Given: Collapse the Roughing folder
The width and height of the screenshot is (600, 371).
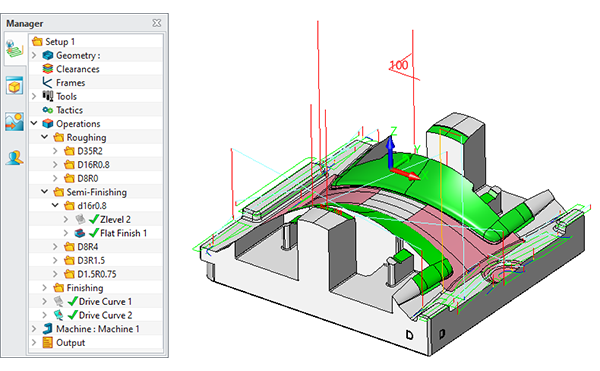Looking at the screenshot, I should 44,137.
